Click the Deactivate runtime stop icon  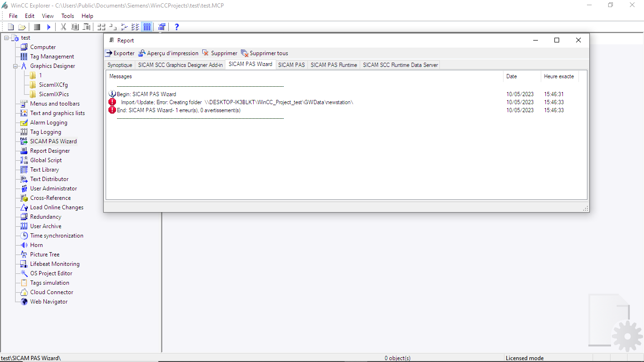coord(37,27)
